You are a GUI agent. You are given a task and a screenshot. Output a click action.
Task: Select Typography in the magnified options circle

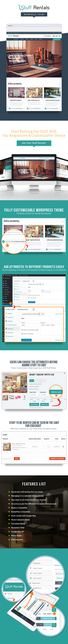coord(37,563)
